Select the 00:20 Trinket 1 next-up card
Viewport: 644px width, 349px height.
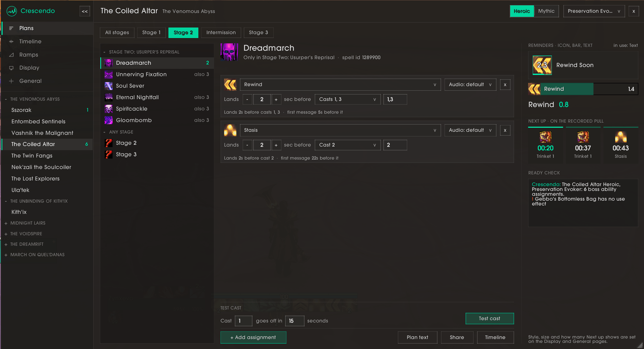pos(545,145)
